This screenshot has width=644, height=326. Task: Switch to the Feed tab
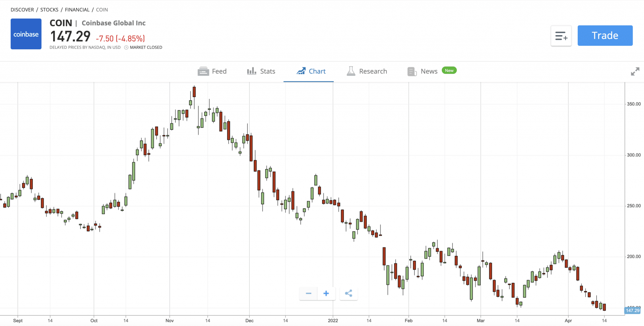pyautogui.click(x=212, y=71)
